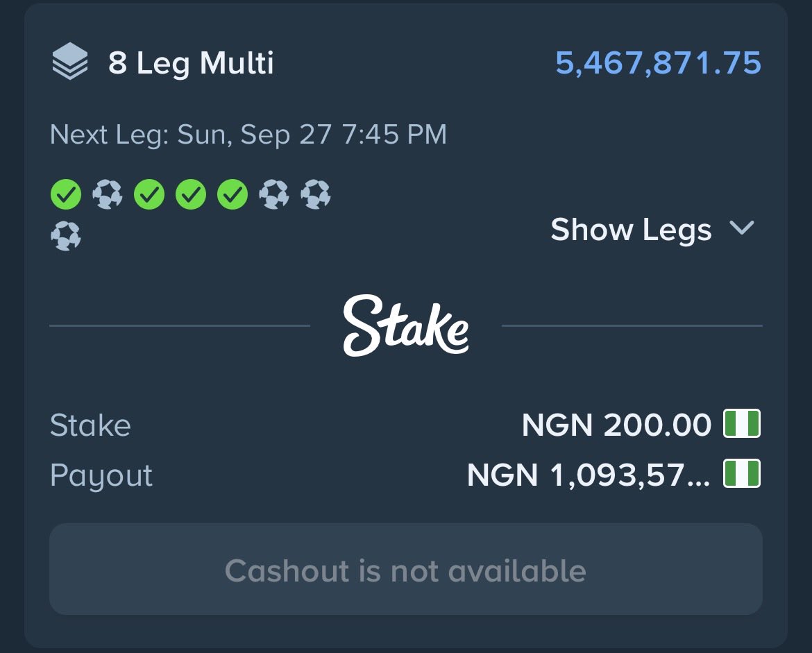Click the fifth leg's green checkmark
812x653 pixels.
(232, 194)
